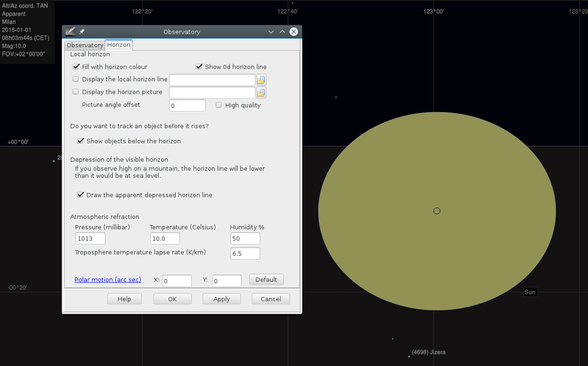Uncheck Show objects below the horizon
The width and height of the screenshot is (588, 366).
tap(80, 141)
